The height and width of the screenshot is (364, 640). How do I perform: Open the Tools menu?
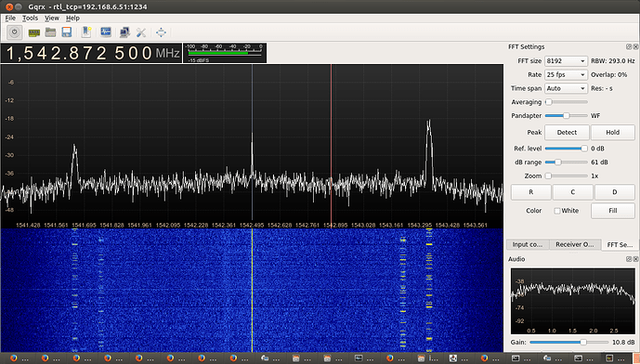pos(30,18)
